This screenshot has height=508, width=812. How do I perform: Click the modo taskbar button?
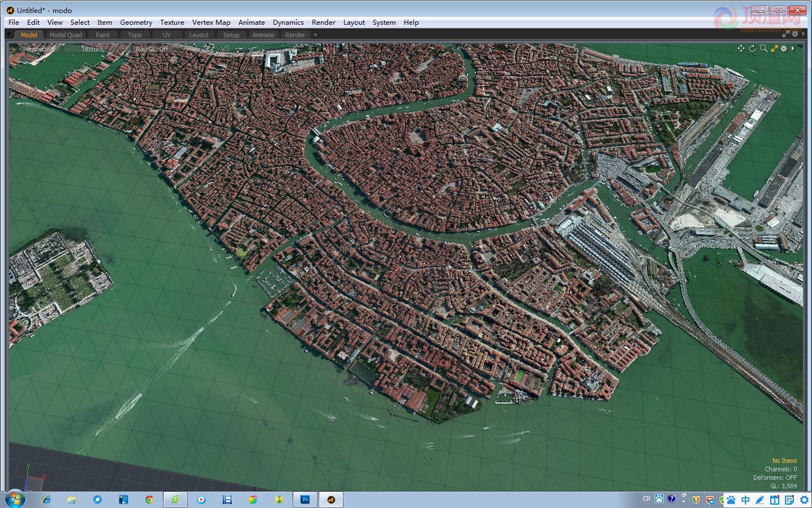pos(331,500)
